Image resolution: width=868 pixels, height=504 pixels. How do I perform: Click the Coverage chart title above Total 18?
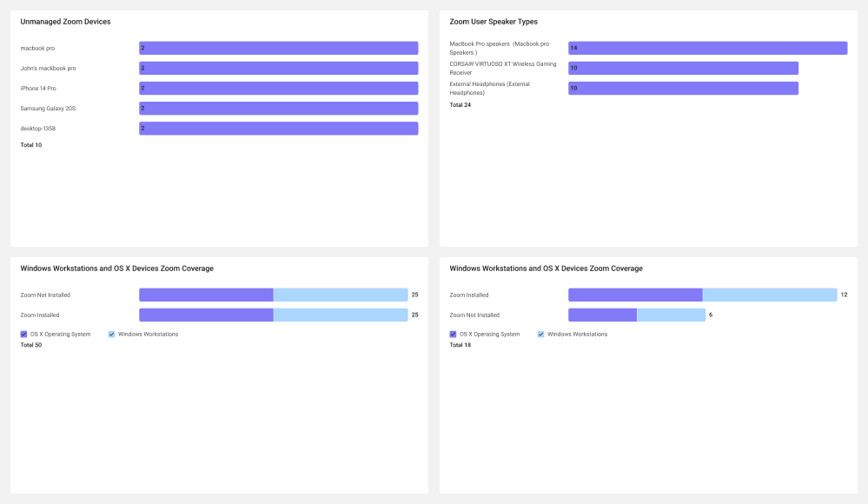click(x=546, y=269)
